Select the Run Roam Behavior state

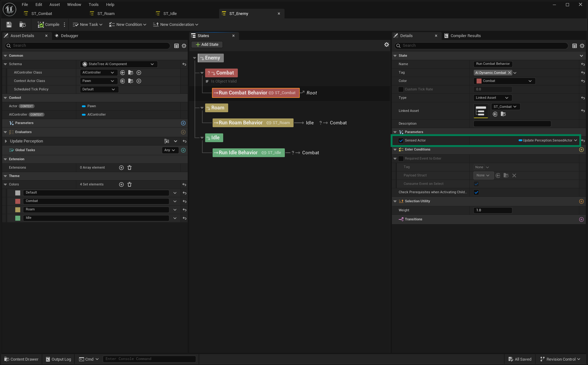tap(240, 123)
